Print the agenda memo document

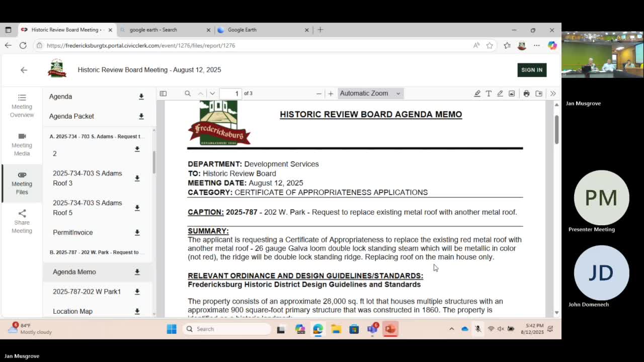point(526,93)
